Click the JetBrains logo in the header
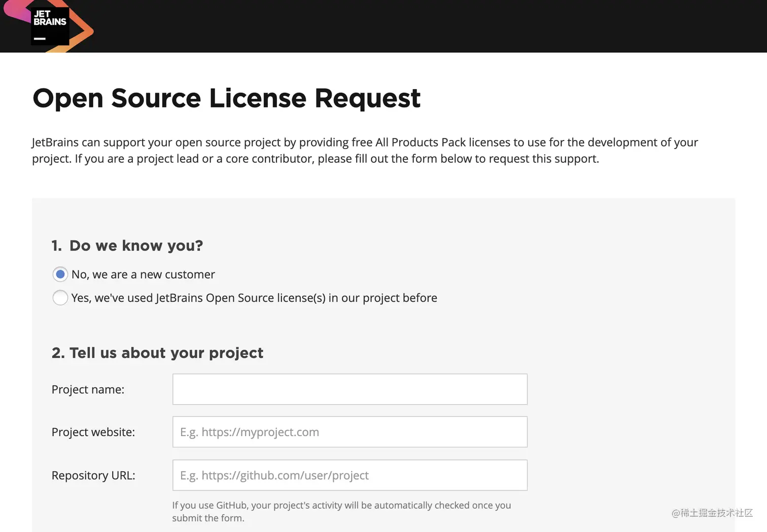Viewport: 767px width, 532px height. (x=50, y=26)
